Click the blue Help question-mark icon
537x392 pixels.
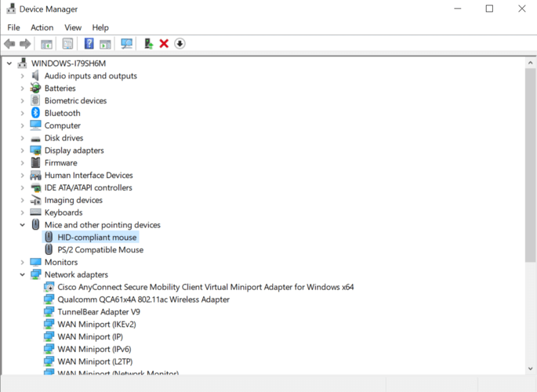click(89, 44)
